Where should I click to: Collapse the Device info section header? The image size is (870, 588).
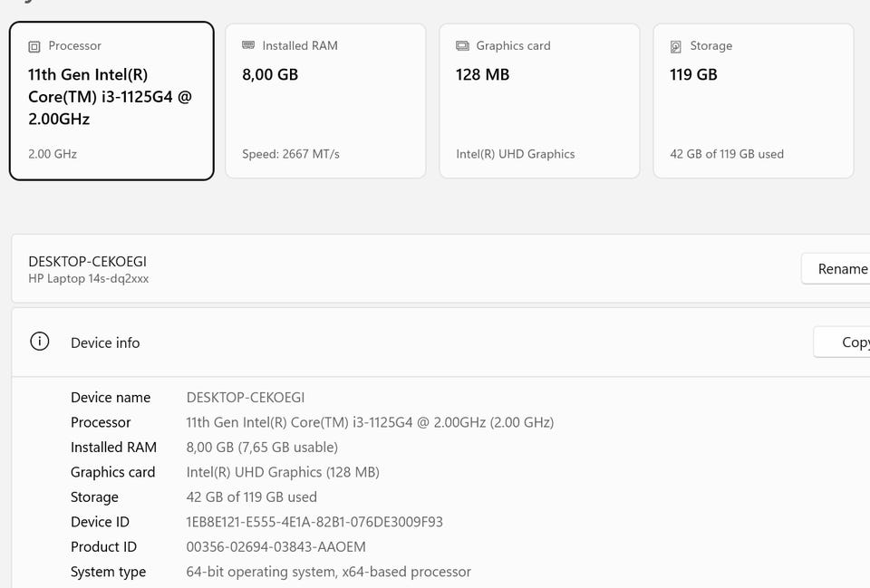point(440,342)
